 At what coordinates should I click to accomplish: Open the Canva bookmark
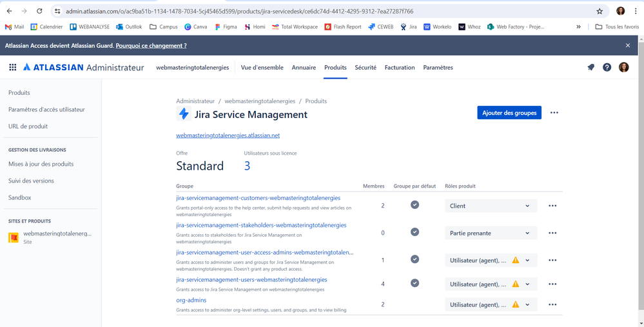click(x=195, y=26)
